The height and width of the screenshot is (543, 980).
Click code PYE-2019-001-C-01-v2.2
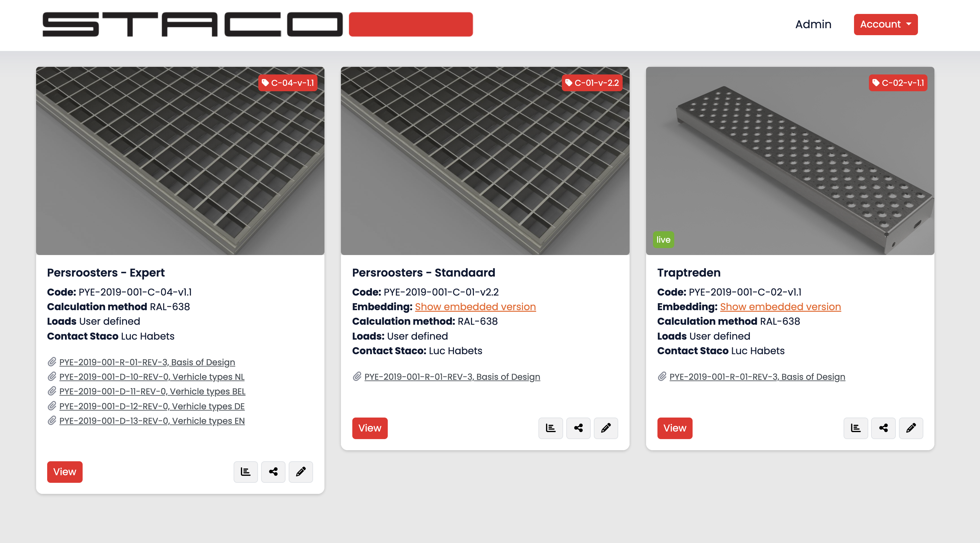(441, 292)
